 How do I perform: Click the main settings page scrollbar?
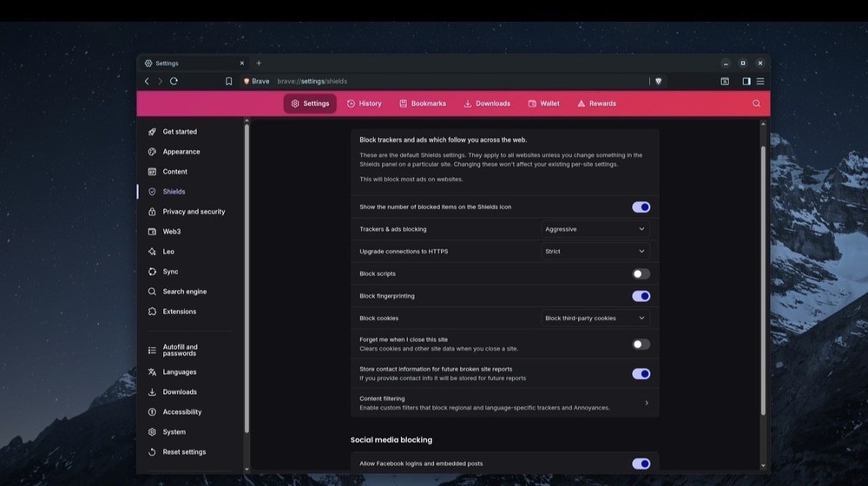tap(763, 278)
